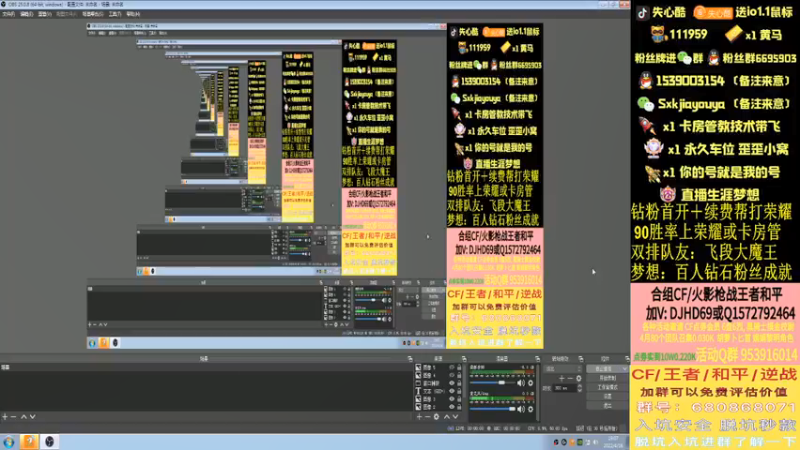The image size is (800, 450).
Task: Toggle the lock on the 窗口捕获 source
Action: 459,383
